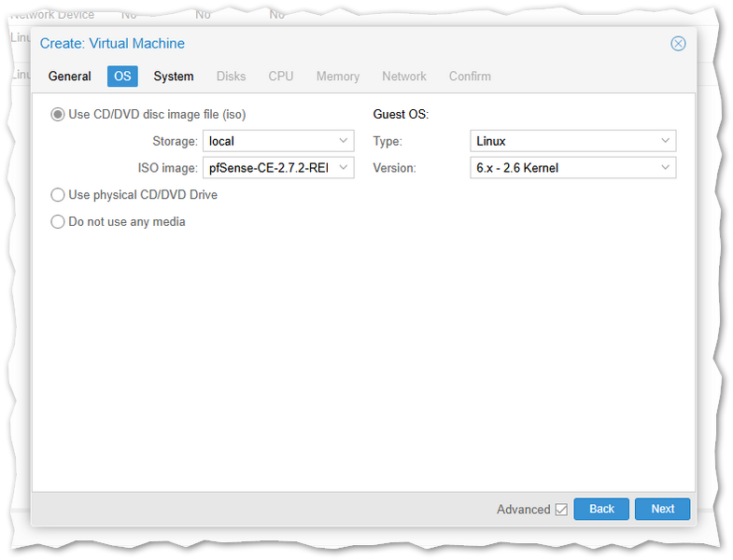The width and height of the screenshot is (733, 560).
Task: Open the System tab
Action: pyautogui.click(x=174, y=77)
